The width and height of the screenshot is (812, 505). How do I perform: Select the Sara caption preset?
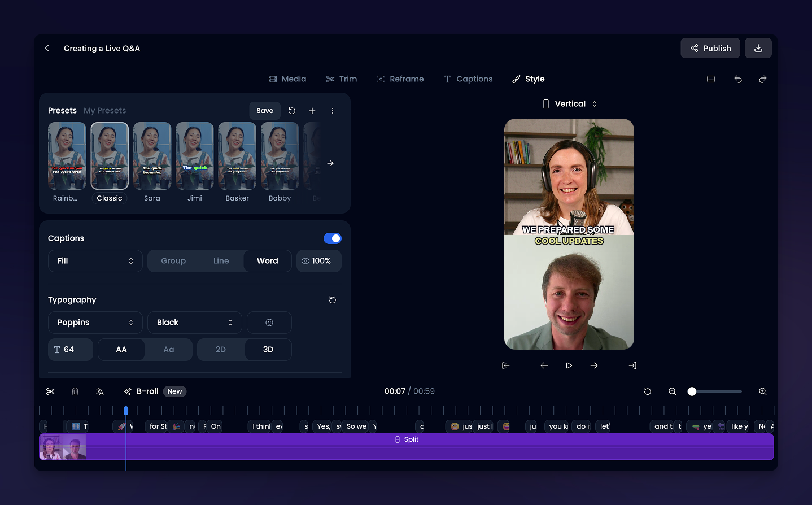152,163
